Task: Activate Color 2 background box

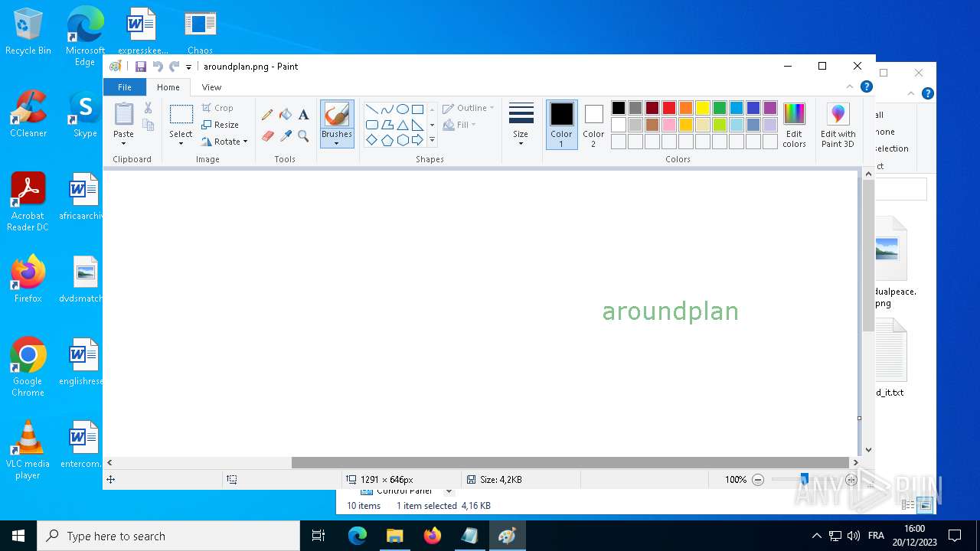Action: (x=593, y=124)
